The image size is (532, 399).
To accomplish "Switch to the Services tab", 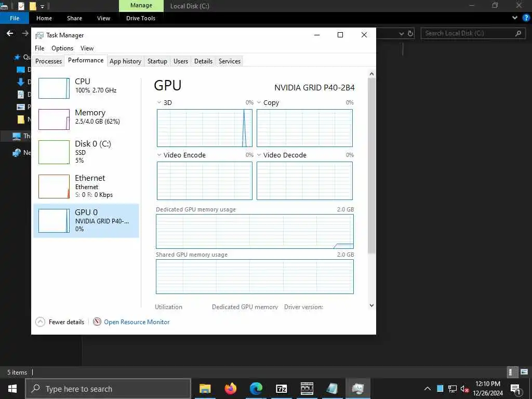I will 229,61.
